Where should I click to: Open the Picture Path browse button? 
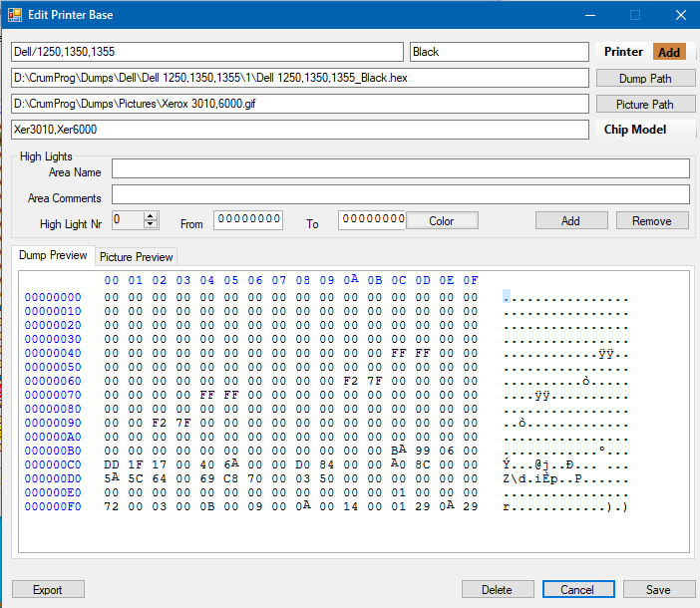[645, 104]
